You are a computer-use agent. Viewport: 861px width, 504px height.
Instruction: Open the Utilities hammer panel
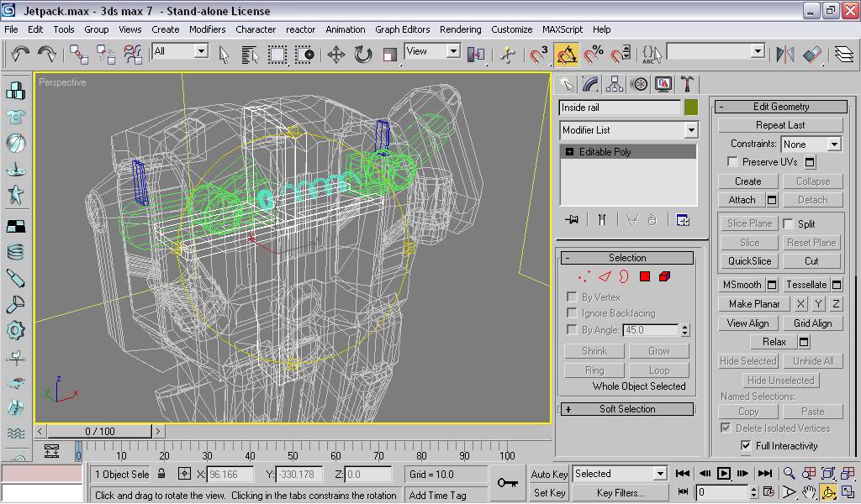pyautogui.click(x=687, y=84)
